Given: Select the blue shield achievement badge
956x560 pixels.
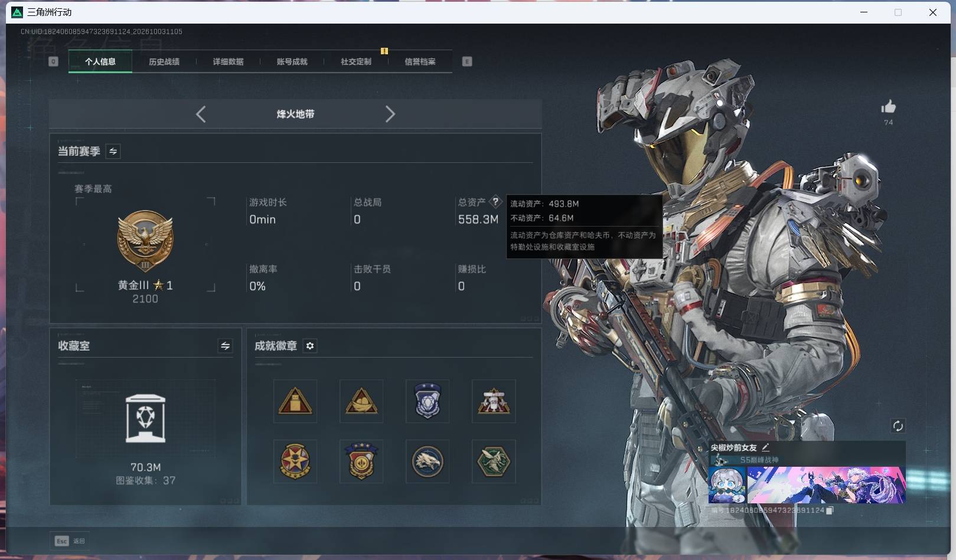Looking at the screenshot, I should pos(428,401).
